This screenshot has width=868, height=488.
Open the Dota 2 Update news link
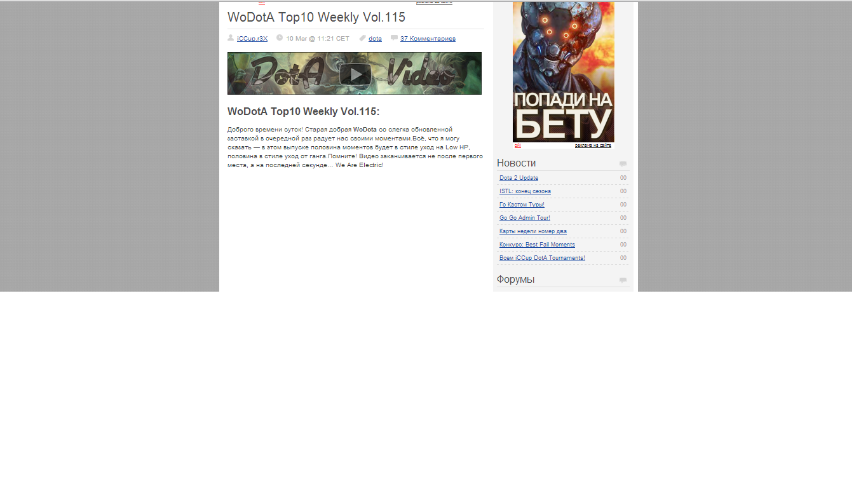pyautogui.click(x=519, y=178)
